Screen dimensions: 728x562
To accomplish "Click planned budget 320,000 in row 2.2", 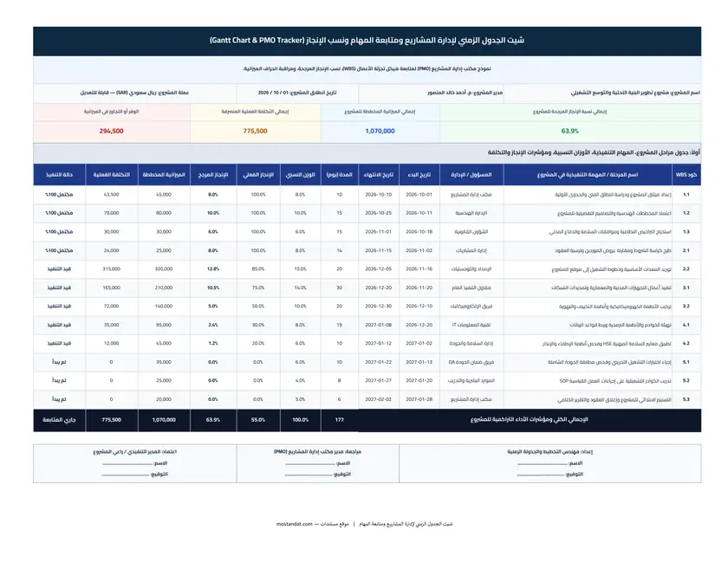I will point(164,269).
